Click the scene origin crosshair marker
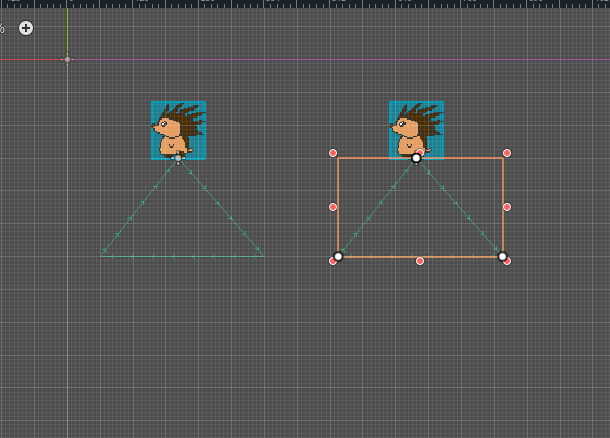 pyautogui.click(x=67, y=60)
